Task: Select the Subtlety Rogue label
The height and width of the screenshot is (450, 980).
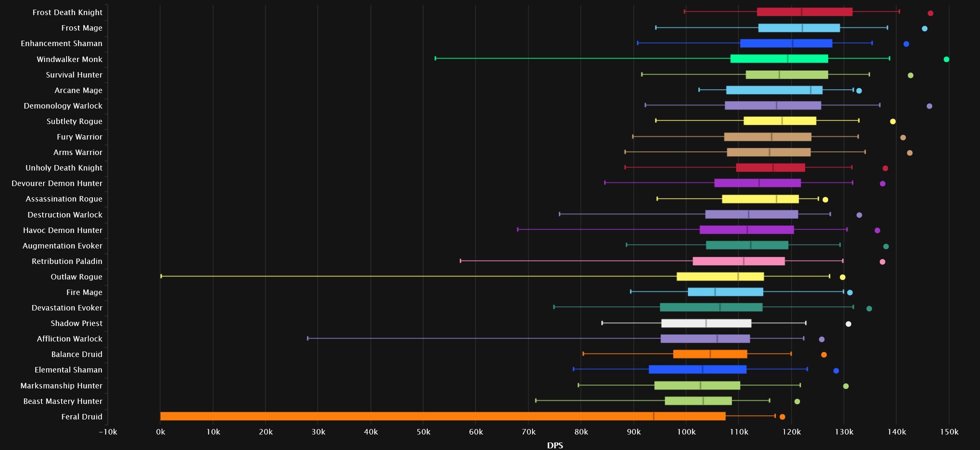Action: 75,122
